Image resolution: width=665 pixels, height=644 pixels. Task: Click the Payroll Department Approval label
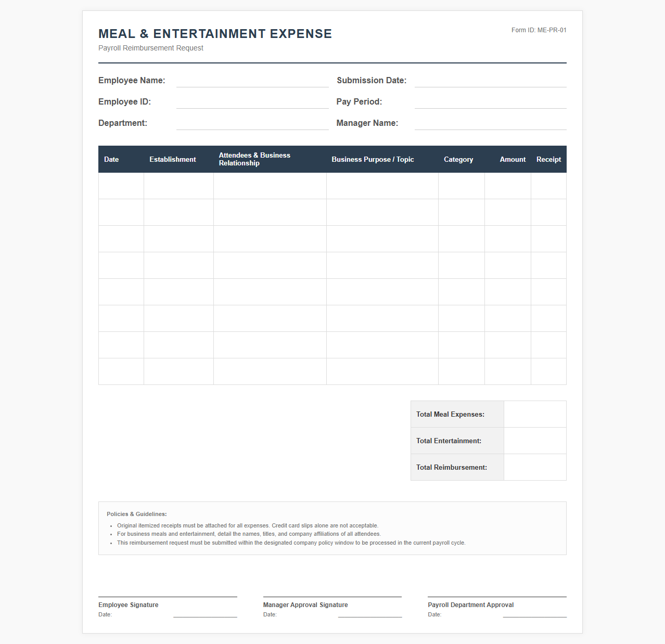click(x=471, y=605)
